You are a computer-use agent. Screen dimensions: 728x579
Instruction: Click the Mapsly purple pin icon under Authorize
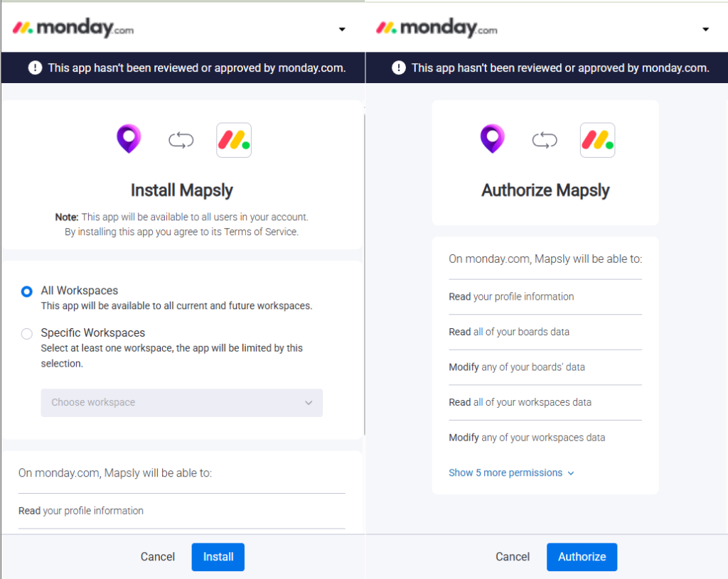[x=492, y=139]
